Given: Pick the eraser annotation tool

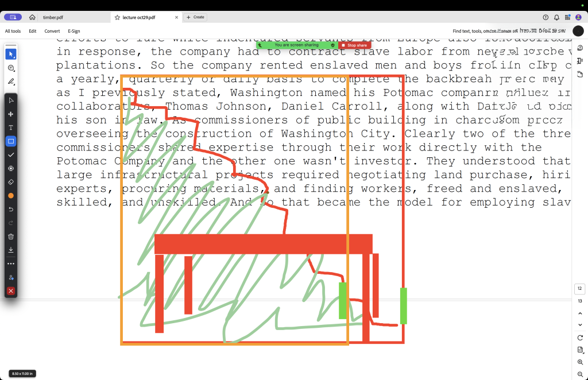Looking at the screenshot, I should (x=11, y=181).
